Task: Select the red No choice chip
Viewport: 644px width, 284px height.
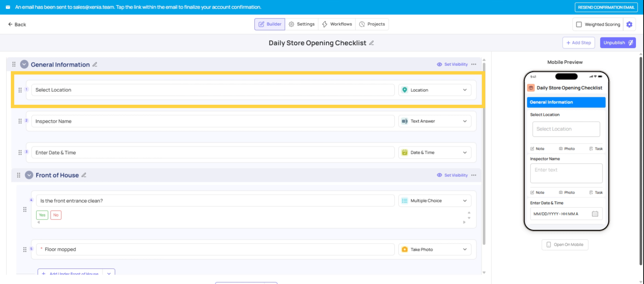Action: 56,215
